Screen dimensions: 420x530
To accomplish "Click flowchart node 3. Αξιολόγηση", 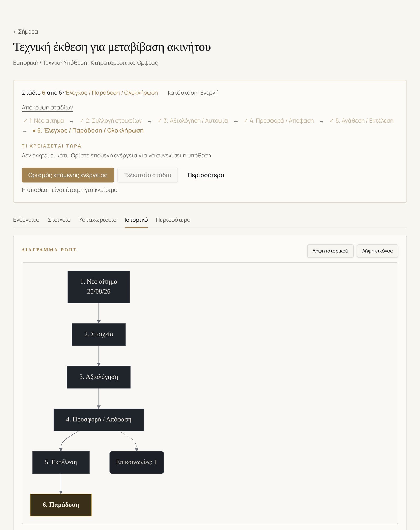I will click(99, 377).
